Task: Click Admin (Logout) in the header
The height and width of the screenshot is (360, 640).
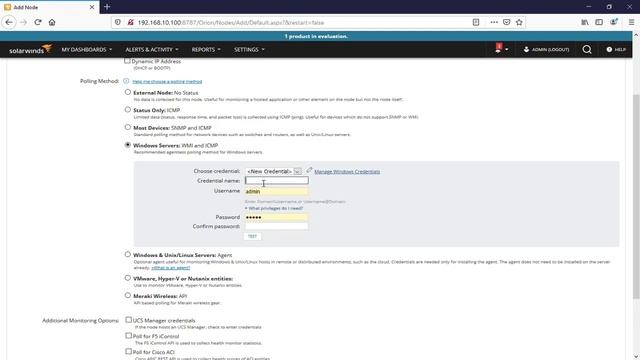Action: pos(546,49)
